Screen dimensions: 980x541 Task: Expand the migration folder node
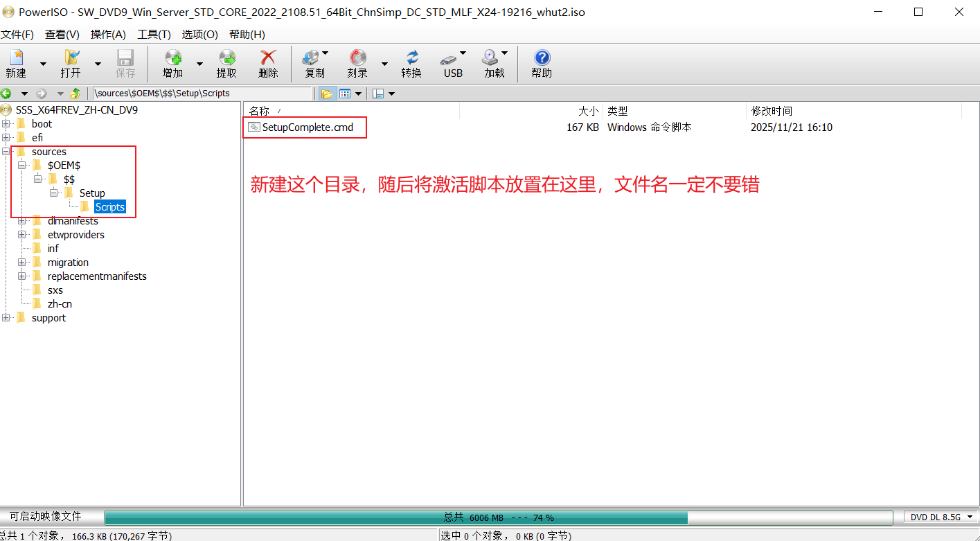point(22,263)
